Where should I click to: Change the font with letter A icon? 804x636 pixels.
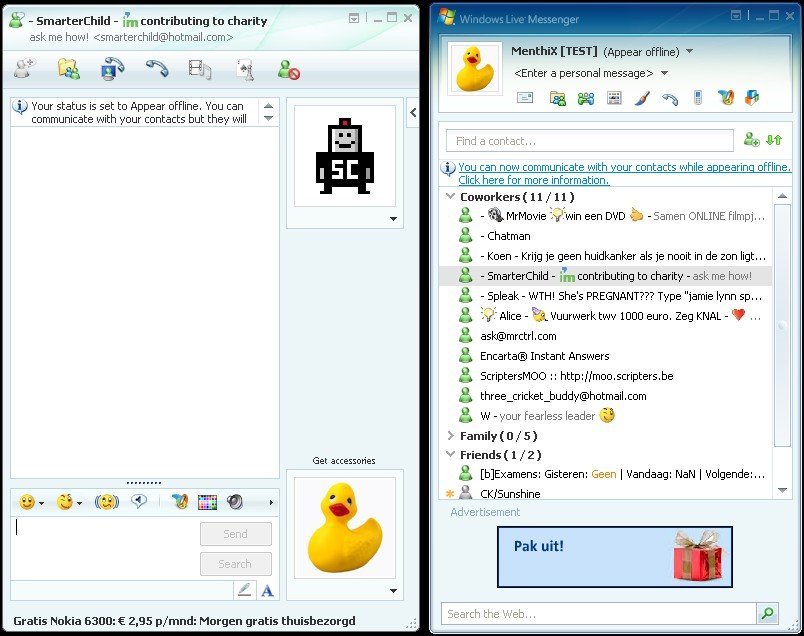[267, 591]
